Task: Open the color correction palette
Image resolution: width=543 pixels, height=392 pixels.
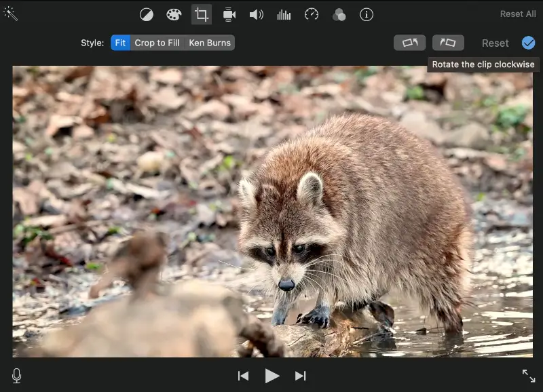Action: click(x=174, y=14)
